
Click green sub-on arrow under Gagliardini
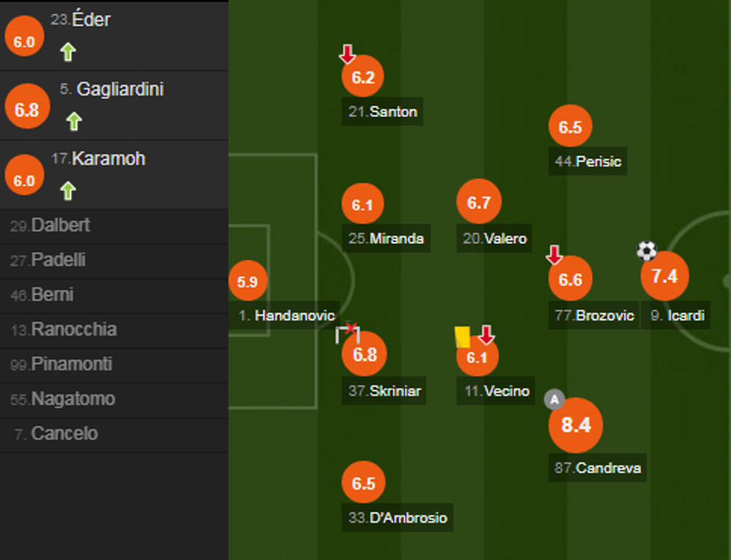73,121
